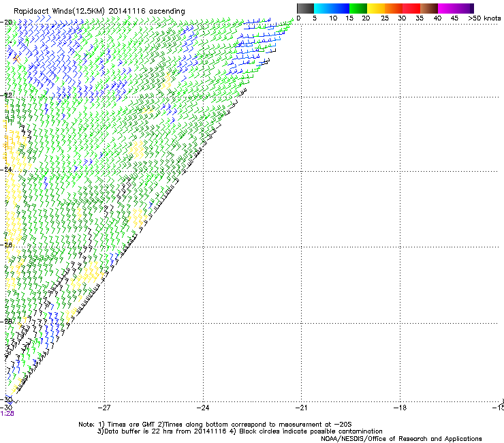
Task: Click the '10' knots legend number
Action: (333, 18)
